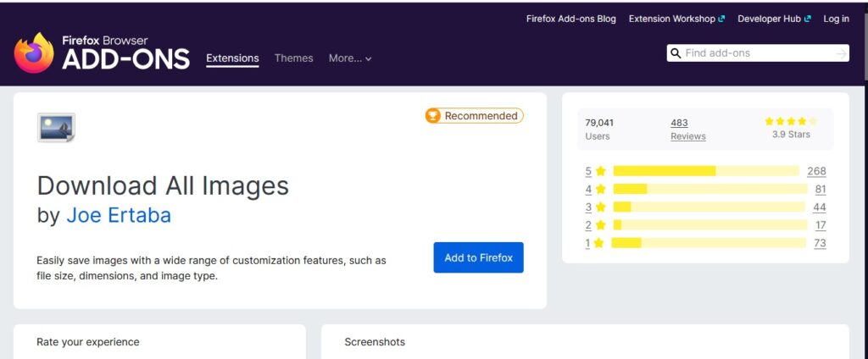Open the 73 one-star reviews count
Image resolution: width=868 pixels, height=359 pixels.
tap(820, 243)
